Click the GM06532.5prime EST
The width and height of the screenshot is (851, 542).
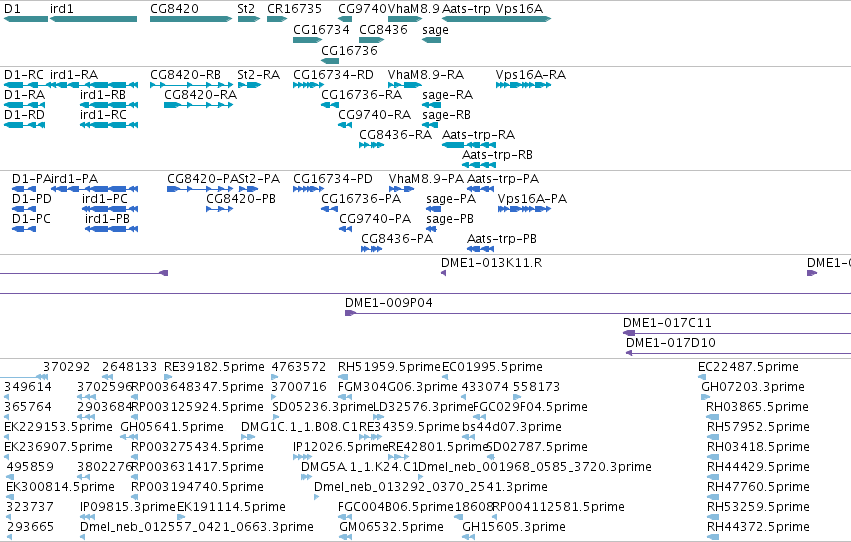coord(345,537)
